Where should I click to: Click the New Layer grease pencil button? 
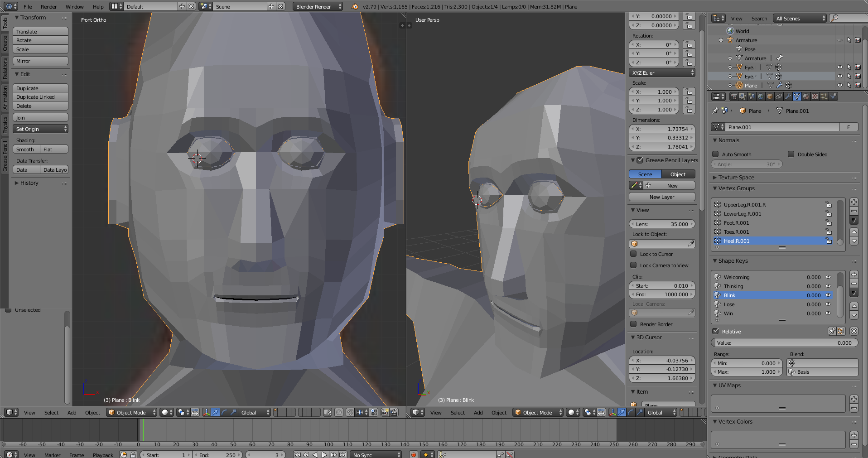point(661,197)
